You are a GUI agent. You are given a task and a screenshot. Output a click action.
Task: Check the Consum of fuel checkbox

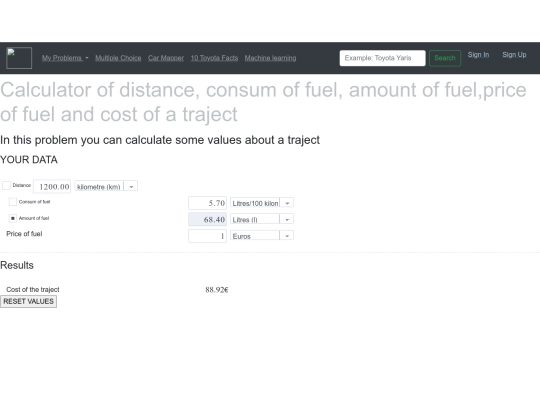point(13,202)
